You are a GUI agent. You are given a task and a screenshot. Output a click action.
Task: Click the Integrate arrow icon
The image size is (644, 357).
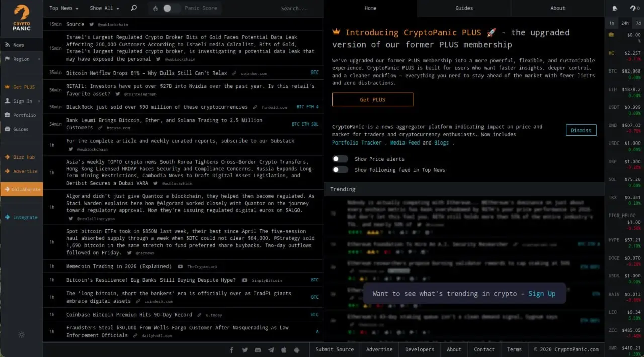[8, 217]
